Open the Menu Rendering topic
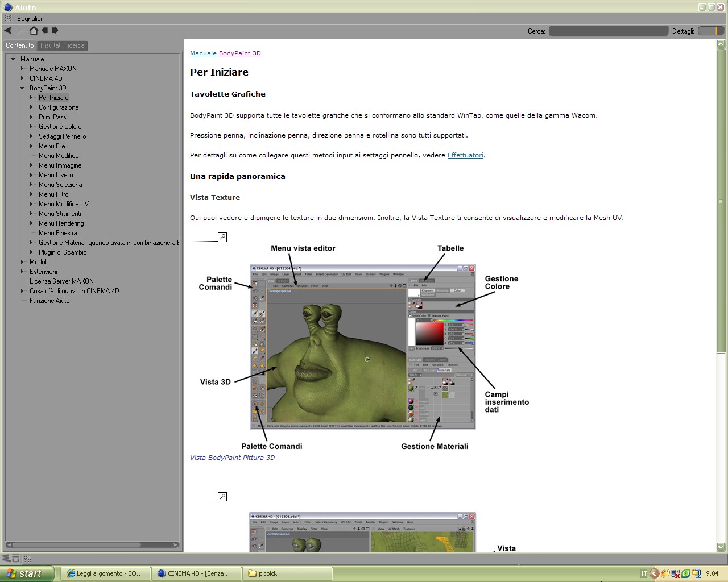 (61, 223)
